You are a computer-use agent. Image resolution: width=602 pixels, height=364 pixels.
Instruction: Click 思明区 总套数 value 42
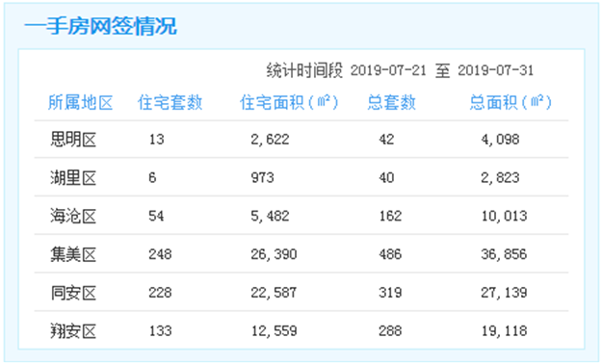[386, 139]
